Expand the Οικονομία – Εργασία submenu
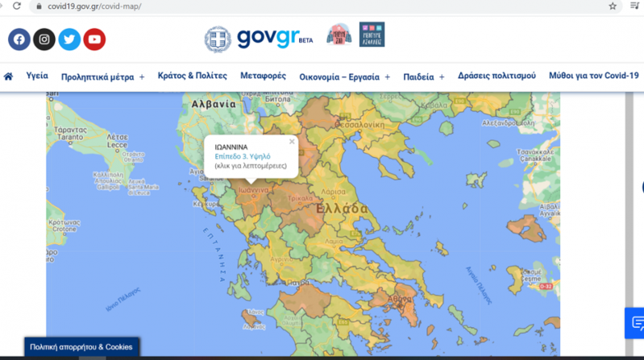This screenshot has height=360, width=644. 387,77
